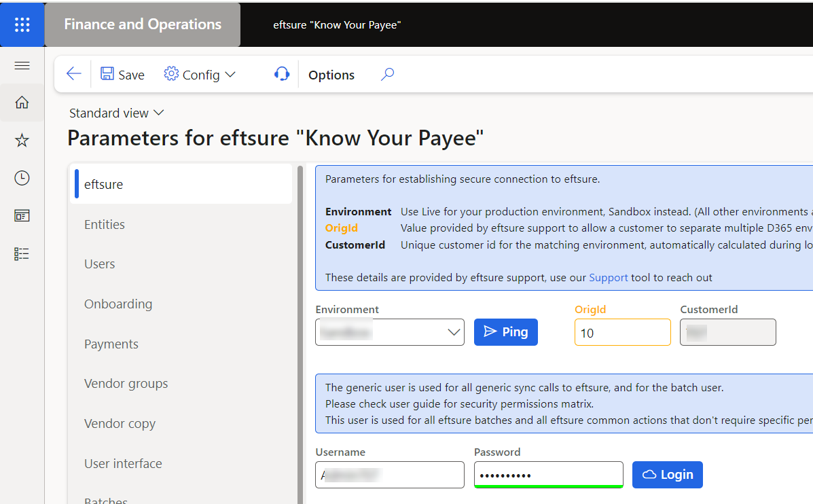The height and width of the screenshot is (504, 813).
Task: Click the Password input field
Action: tap(549, 474)
